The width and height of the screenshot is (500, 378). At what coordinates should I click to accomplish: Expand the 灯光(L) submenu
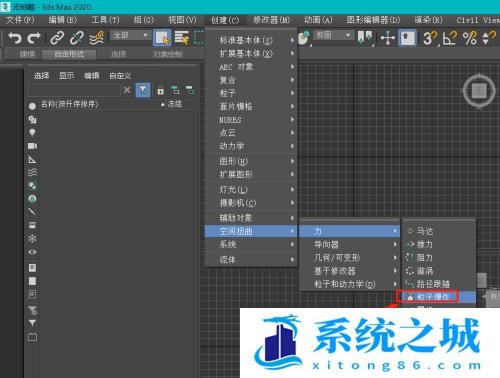tap(250, 190)
